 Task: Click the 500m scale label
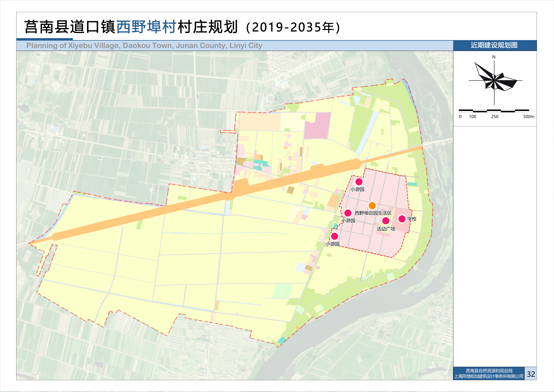click(529, 117)
